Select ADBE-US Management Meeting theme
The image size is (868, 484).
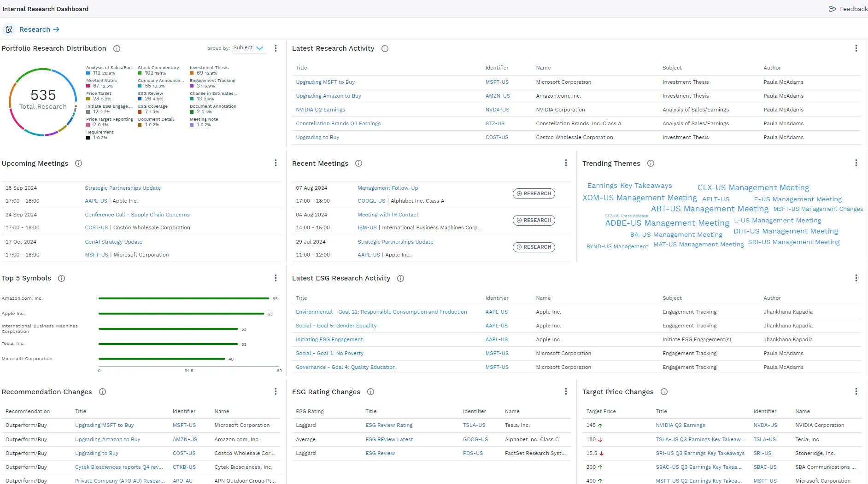667,223
